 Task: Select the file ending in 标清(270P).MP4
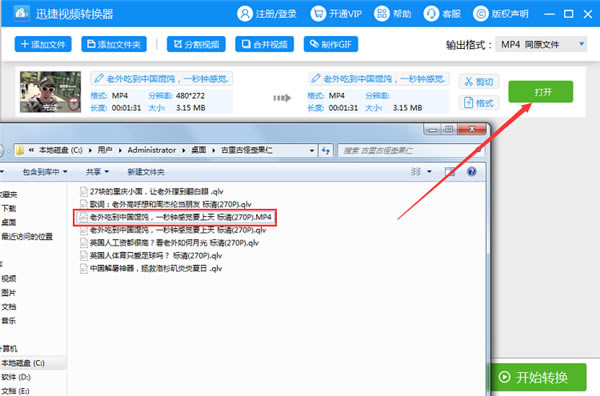coord(175,217)
